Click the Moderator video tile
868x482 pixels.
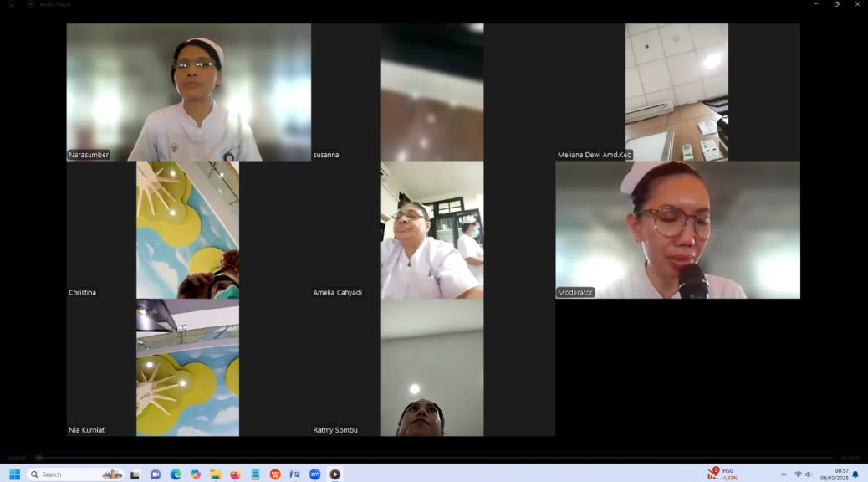point(677,230)
